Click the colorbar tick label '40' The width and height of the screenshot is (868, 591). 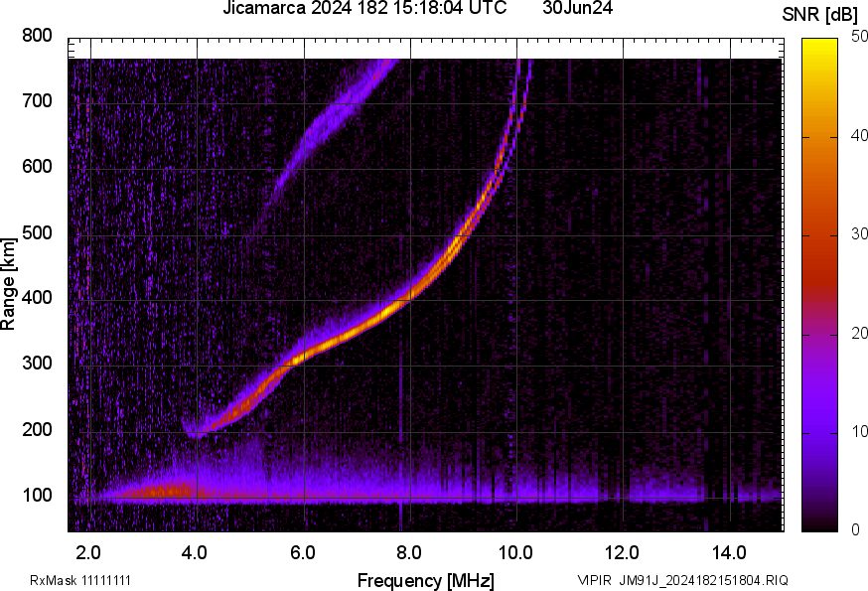tap(859, 136)
